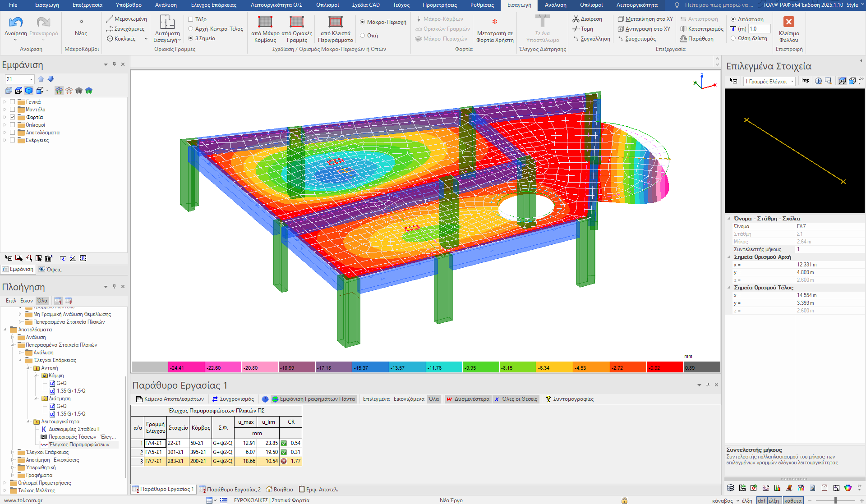Tick the Οπλισμοί visibility checkbox

(x=13, y=125)
